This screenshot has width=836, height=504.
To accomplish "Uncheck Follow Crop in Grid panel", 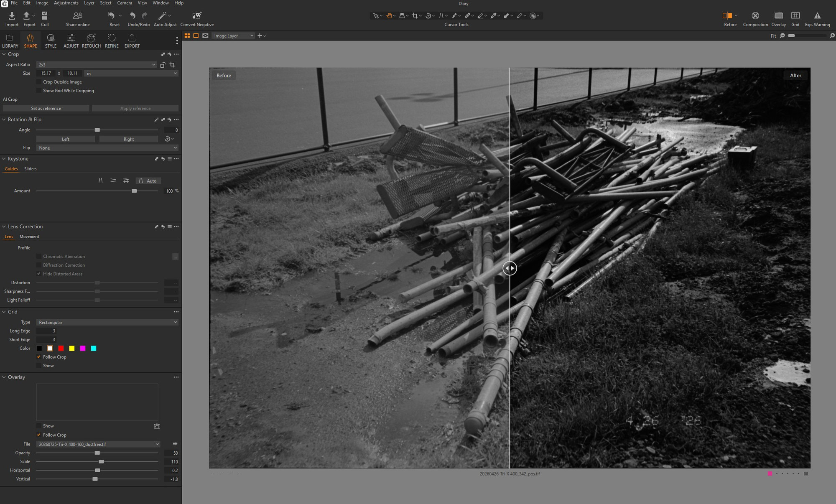I will click(39, 357).
